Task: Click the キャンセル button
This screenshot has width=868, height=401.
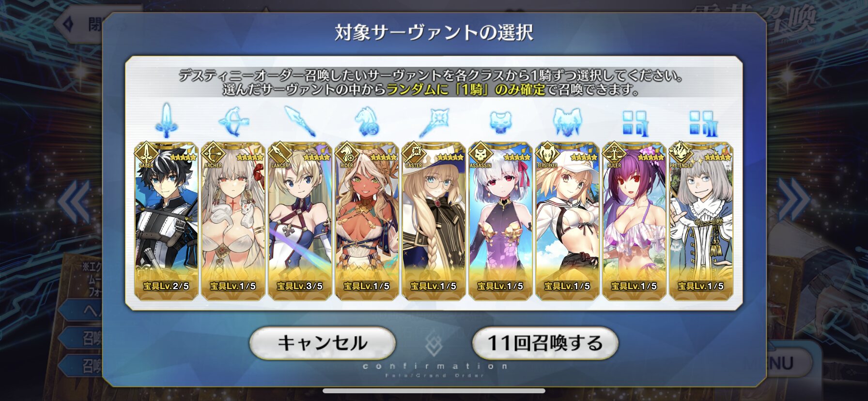Action: point(323,343)
